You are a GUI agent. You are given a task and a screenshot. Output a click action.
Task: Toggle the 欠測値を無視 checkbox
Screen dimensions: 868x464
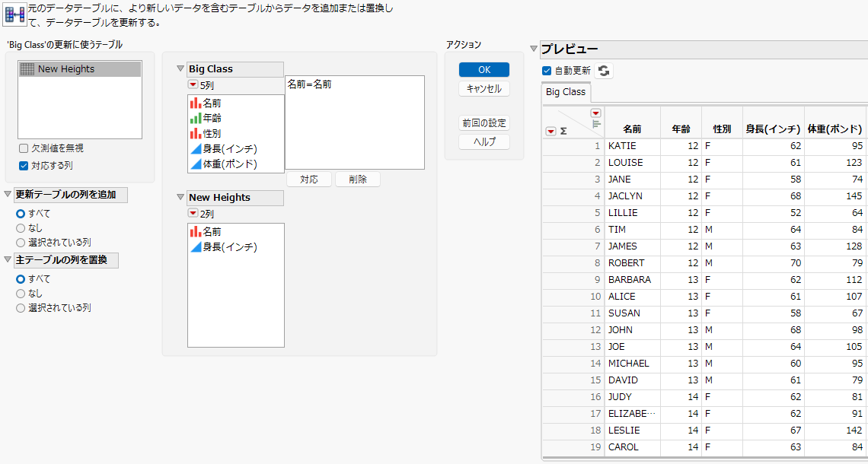click(x=24, y=148)
